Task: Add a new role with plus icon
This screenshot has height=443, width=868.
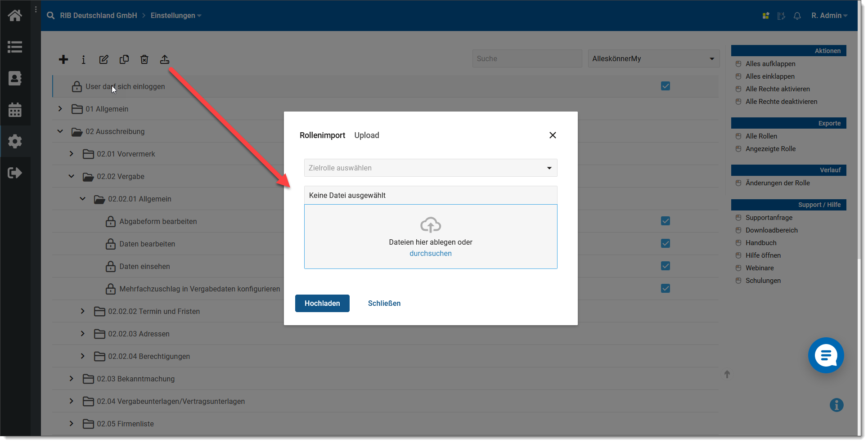Action: pos(63,59)
